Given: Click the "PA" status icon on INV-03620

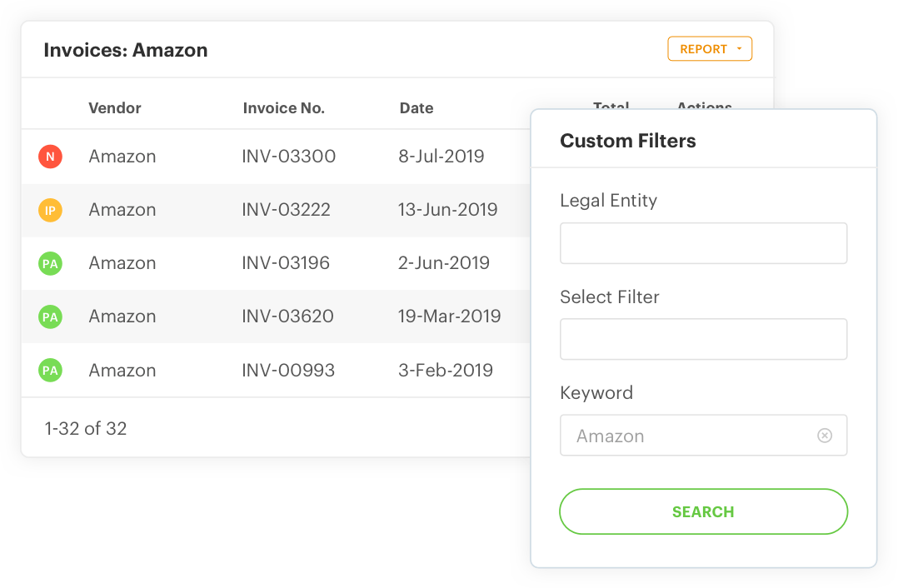Looking at the screenshot, I should pyautogui.click(x=50, y=316).
